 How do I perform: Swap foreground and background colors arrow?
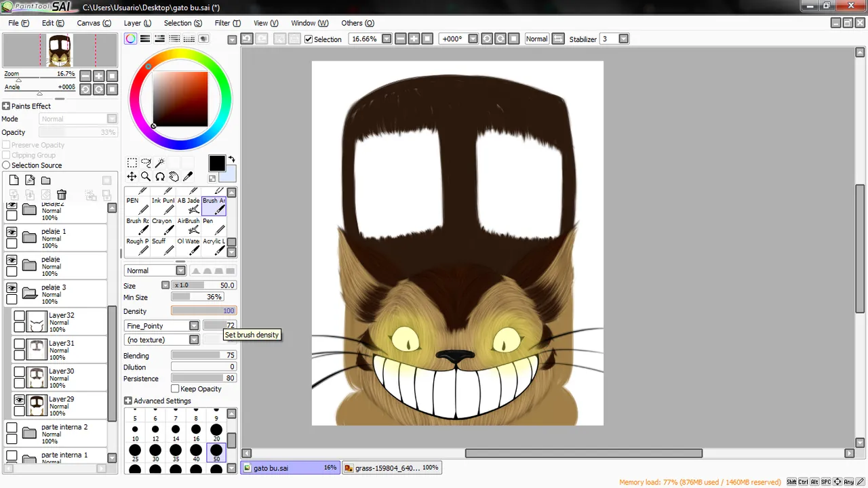point(231,159)
